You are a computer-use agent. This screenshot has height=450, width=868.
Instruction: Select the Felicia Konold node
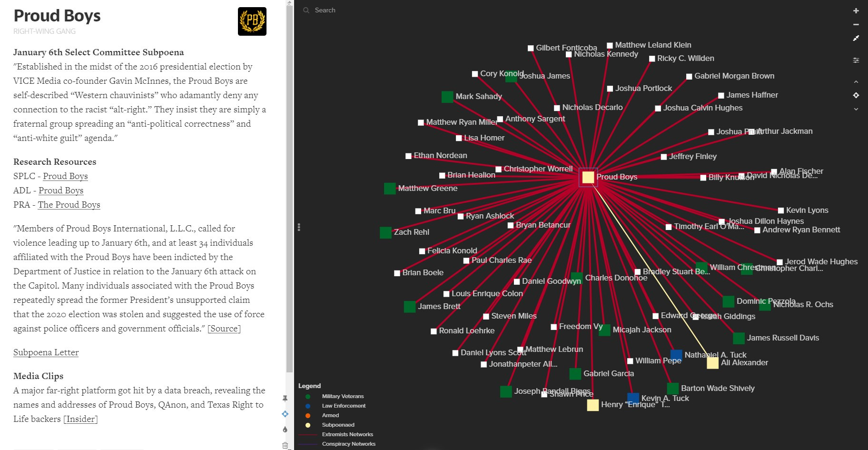point(422,251)
